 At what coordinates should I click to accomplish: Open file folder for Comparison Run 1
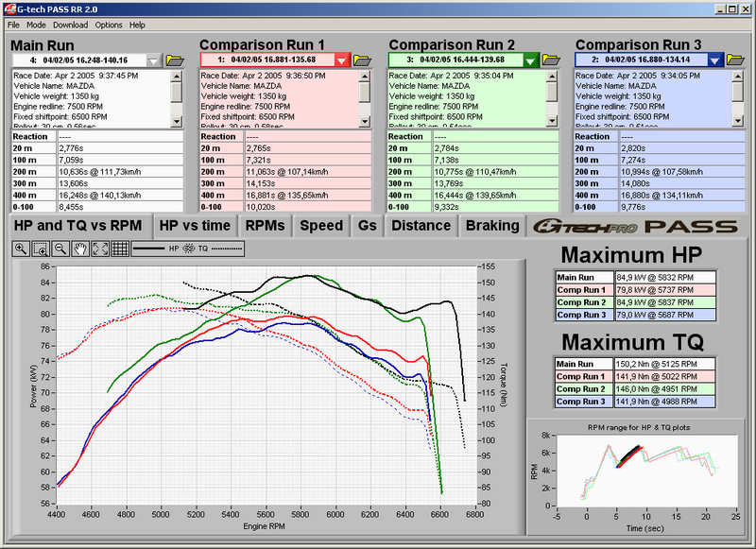click(x=362, y=60)
